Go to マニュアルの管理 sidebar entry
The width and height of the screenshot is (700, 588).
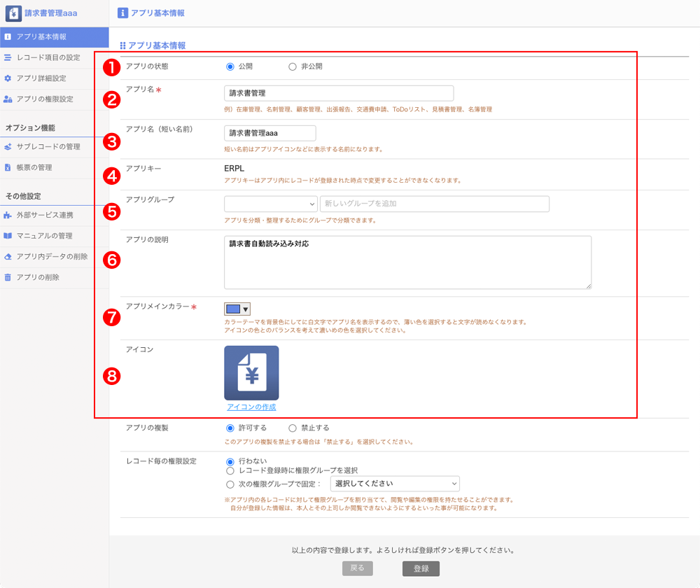click(54, 236)
